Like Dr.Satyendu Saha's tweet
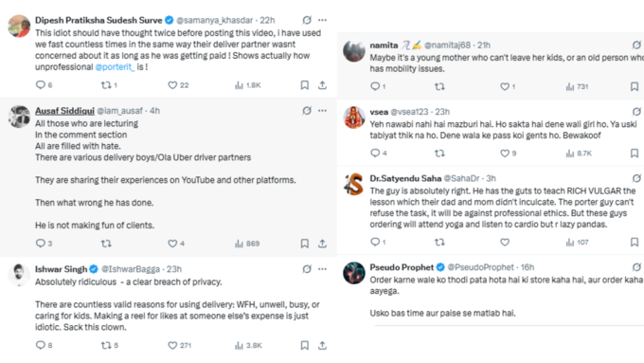 tap(505, 242)
